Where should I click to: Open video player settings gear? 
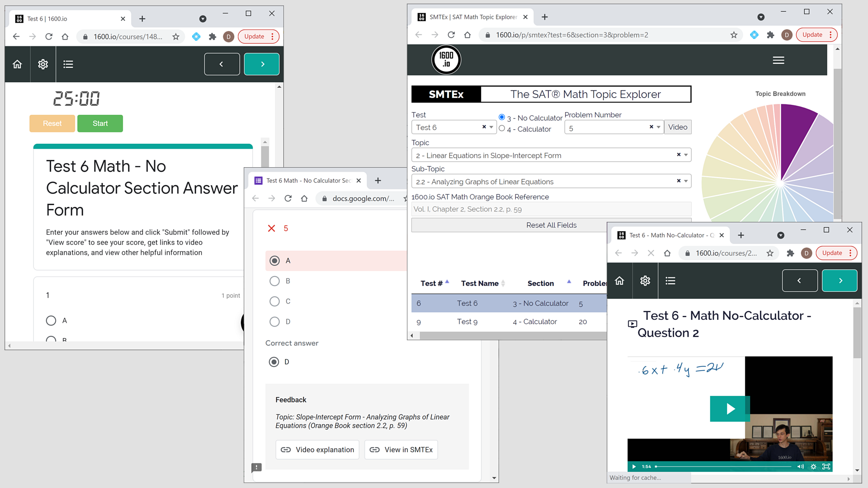point(813,466)
